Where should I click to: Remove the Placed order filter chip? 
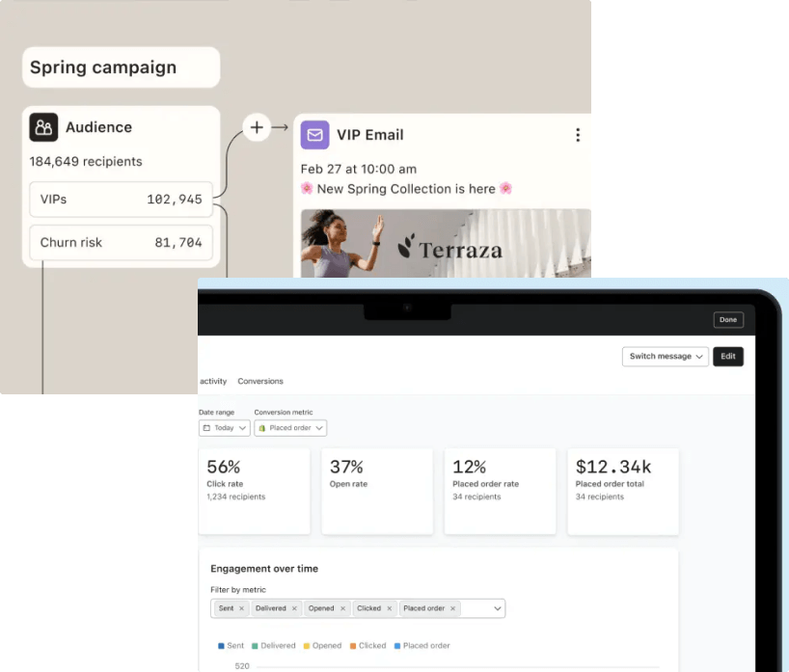click(452, 608)
